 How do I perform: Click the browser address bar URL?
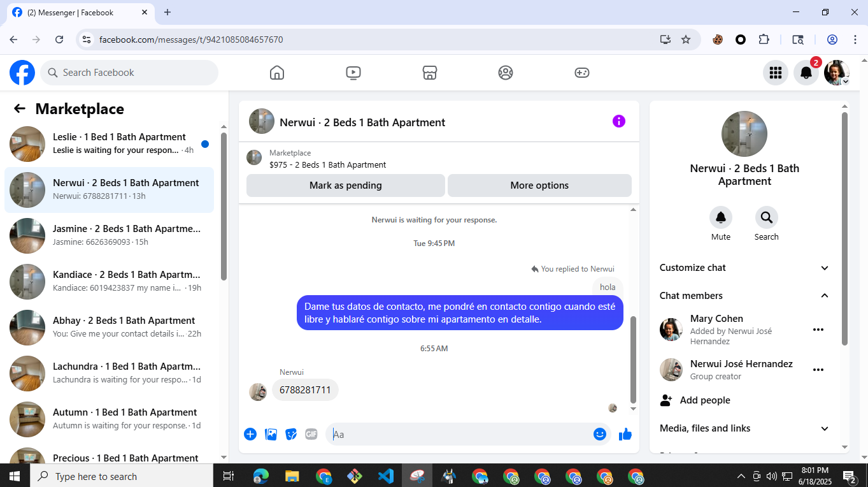point(191,40)
